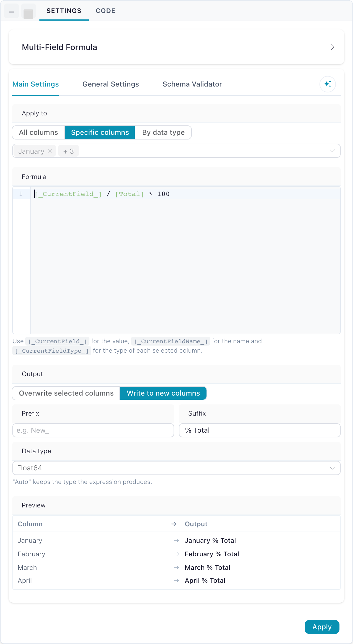Click the 'January % Total' output name
The image size is (353, 644).
(x=210, y=540)
